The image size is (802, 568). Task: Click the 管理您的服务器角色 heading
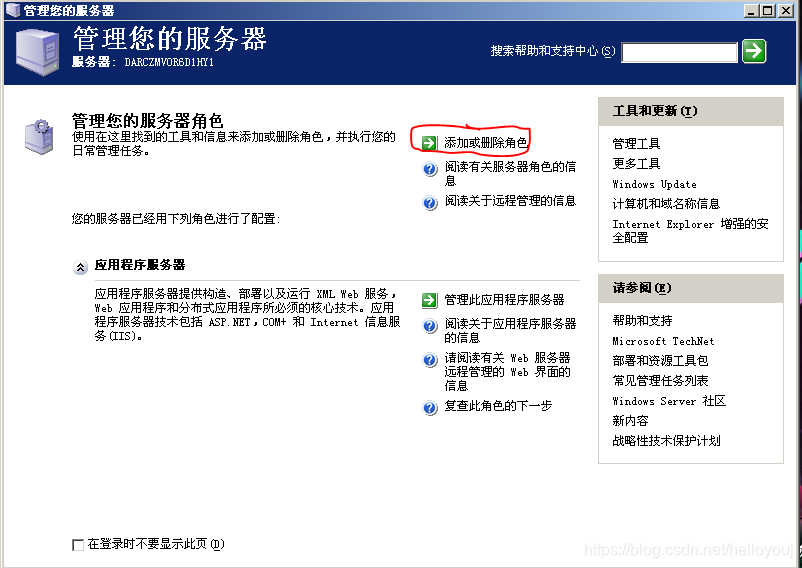pyautogui.click(x=147, y=121)
